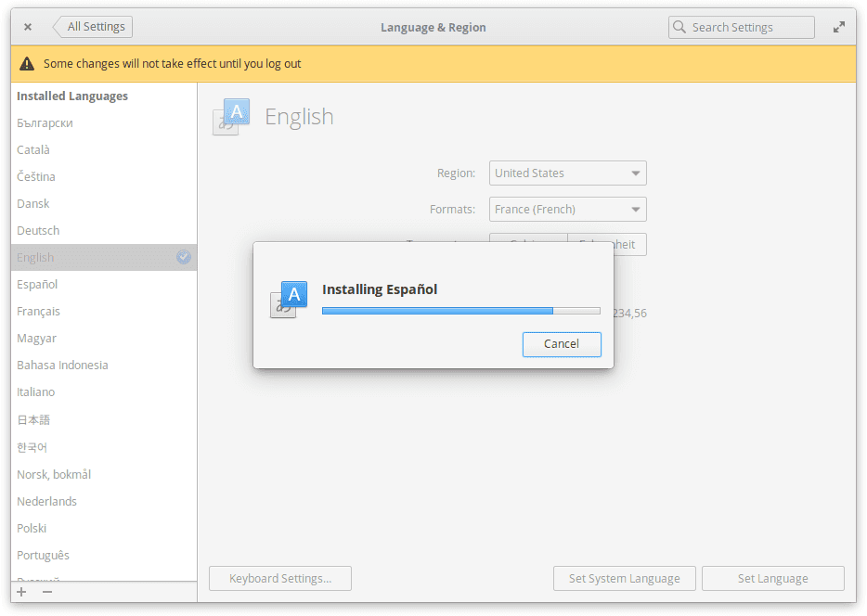Click the search magnifier icon
This screenshot has height=616, width=867.
[x=679, y=27]
